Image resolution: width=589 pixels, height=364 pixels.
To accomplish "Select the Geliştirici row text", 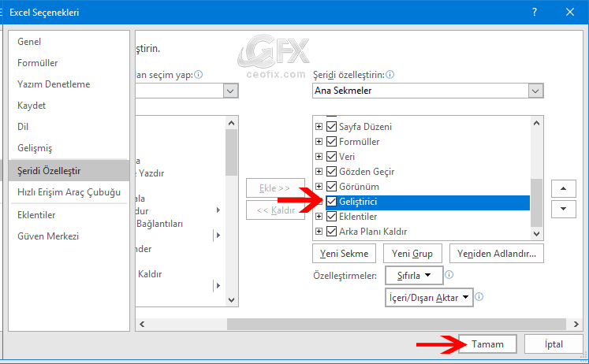I will (x=358, y=202).
